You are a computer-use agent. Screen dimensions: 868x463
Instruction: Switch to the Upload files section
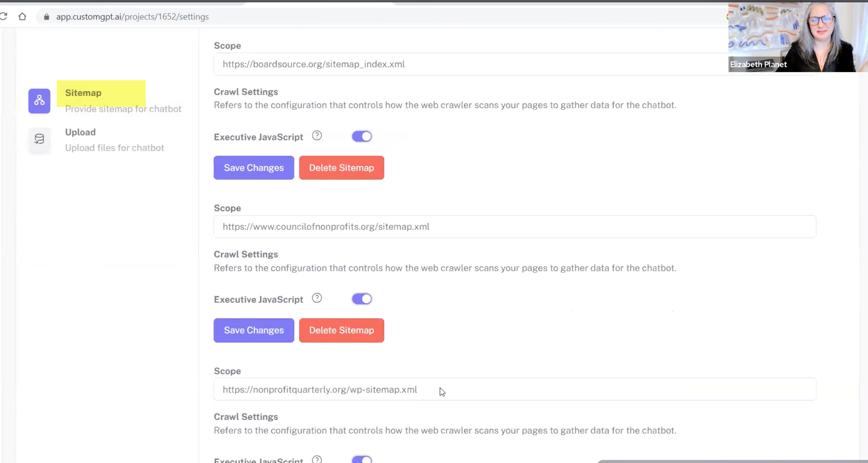[80, 132]
